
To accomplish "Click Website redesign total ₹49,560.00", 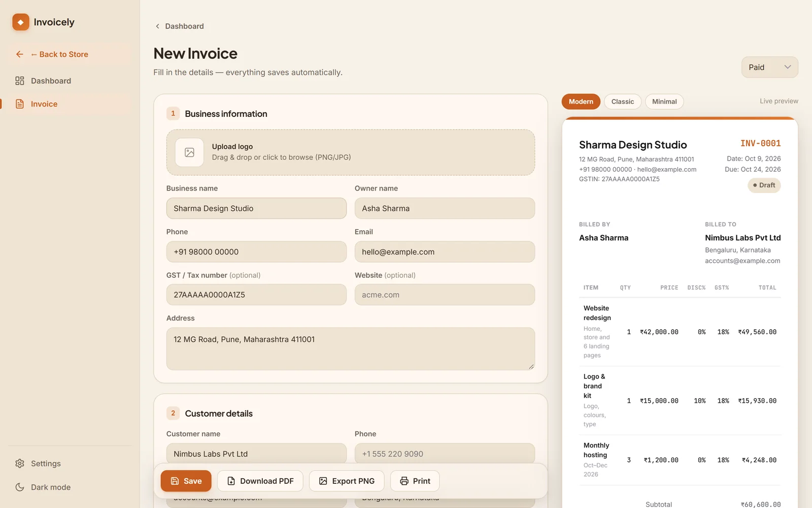I will point(757,332).
